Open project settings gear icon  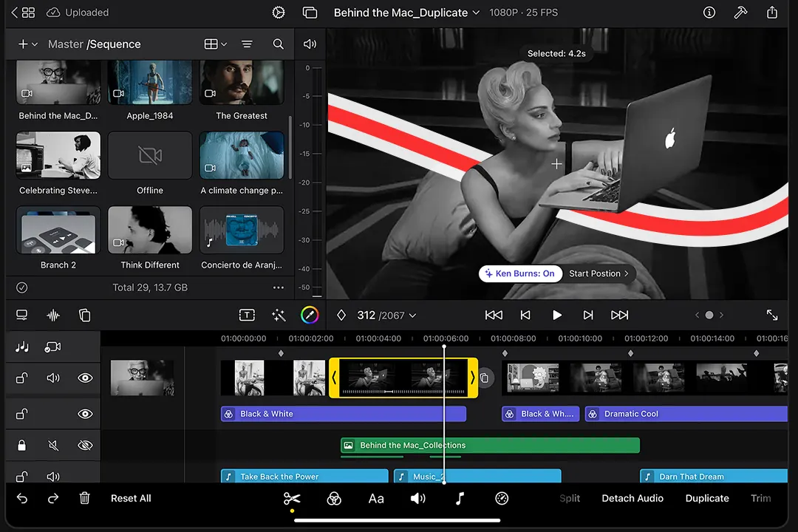click(x=279, y=13)
